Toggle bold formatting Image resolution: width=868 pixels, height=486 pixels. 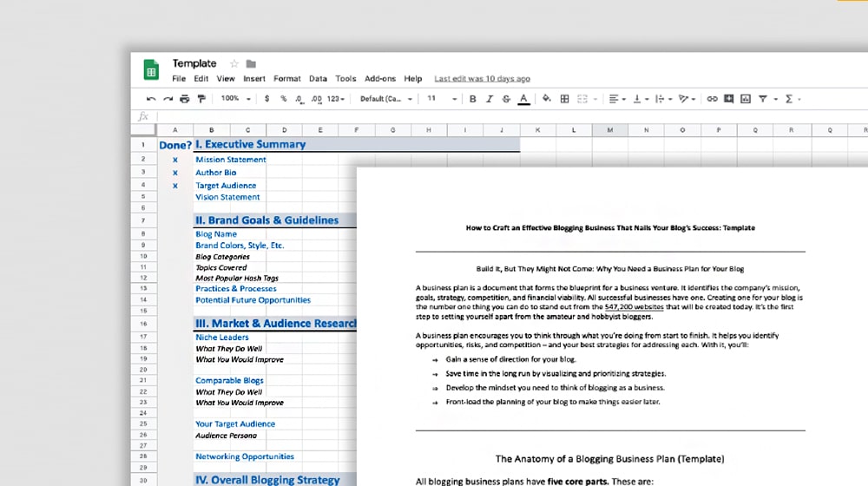[x=473, y=99]
